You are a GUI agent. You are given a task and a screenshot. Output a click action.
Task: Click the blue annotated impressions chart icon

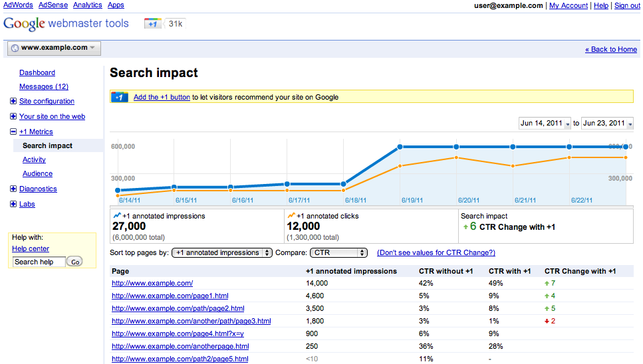[117, 216]
